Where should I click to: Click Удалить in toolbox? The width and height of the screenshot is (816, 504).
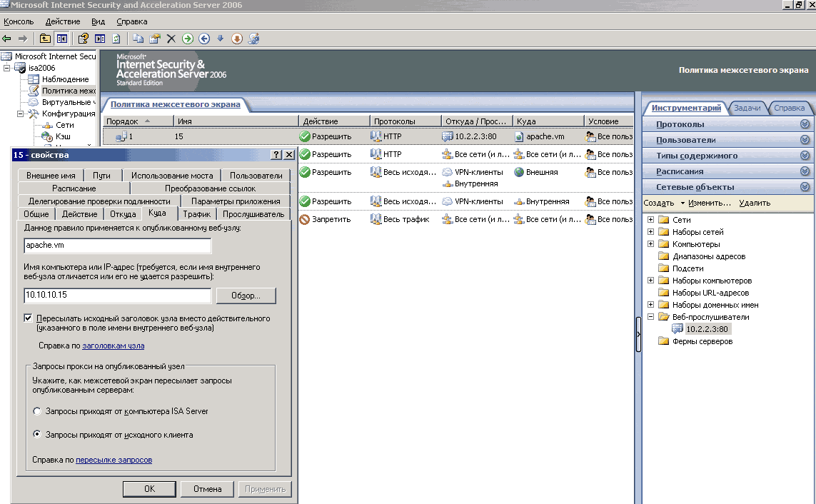[x=755, y=203]
